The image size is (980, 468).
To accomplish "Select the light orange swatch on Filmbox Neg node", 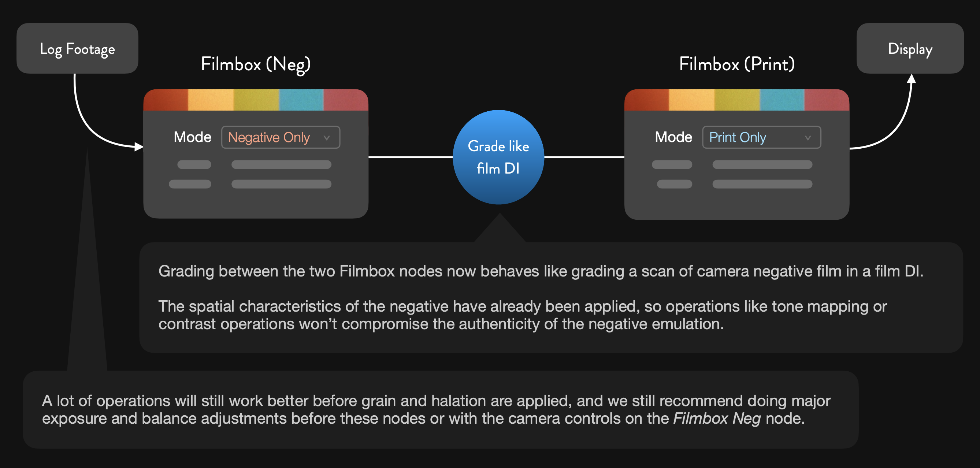I will click(x=211, y=100).
